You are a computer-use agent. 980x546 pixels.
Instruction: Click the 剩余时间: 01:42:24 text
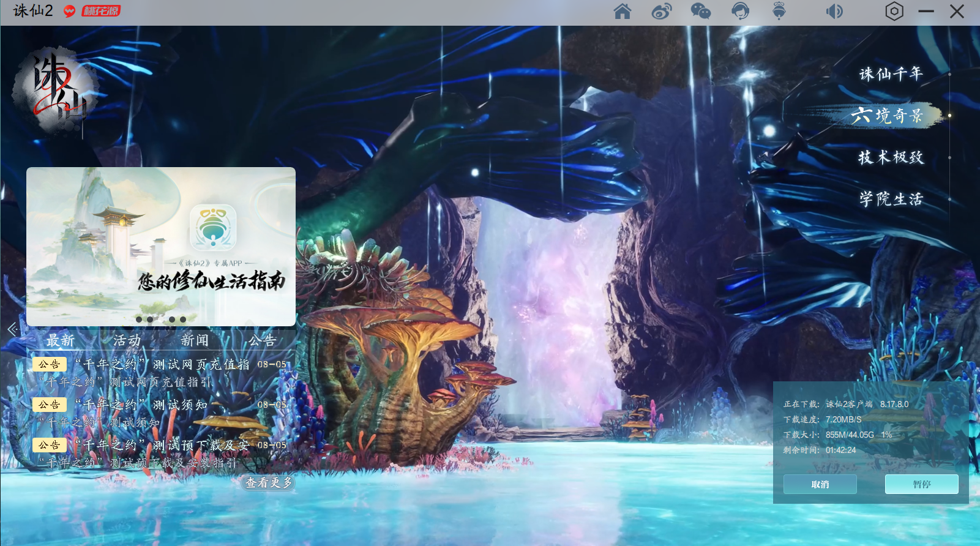point(820,450)
